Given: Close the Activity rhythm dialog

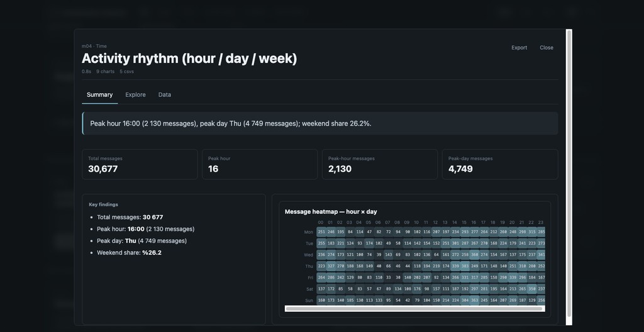Looking at the screenshot, I should click(546, 48).
